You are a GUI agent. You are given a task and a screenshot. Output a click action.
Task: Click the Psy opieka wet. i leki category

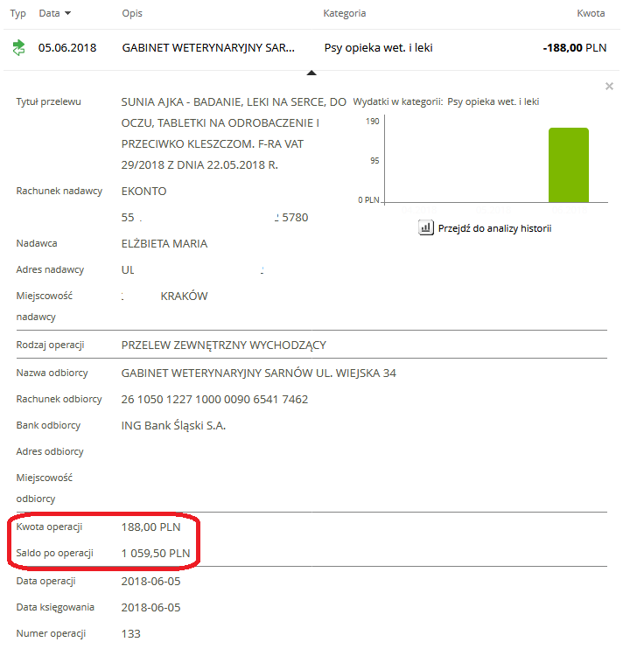378,48
